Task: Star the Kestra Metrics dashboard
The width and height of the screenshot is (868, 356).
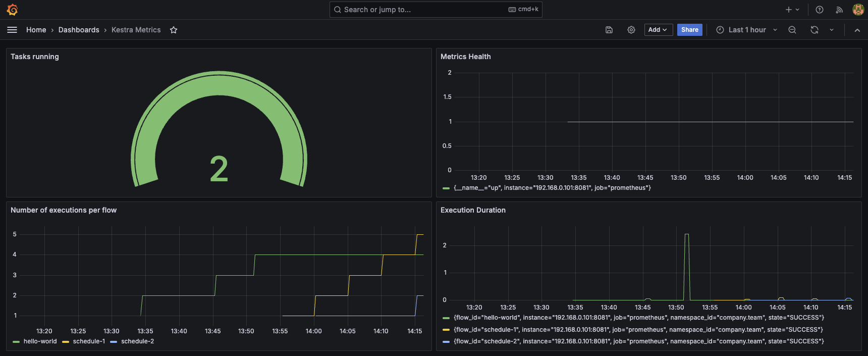Action: click(174, 30)
